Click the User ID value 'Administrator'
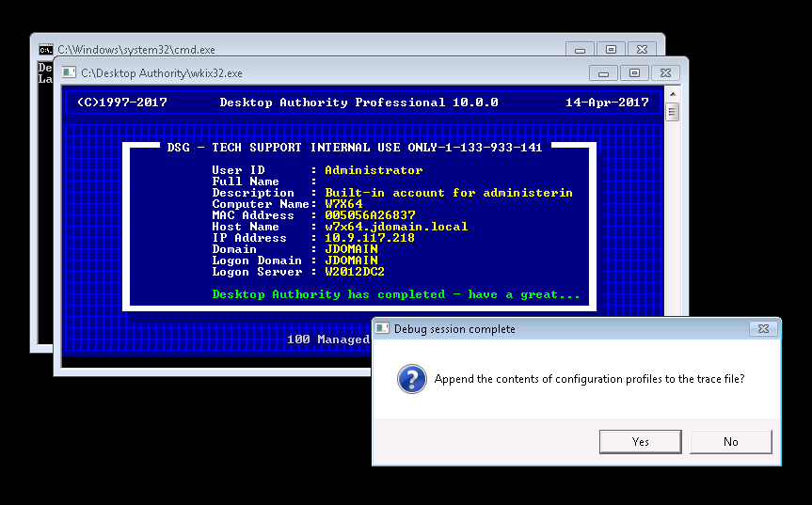812x505 pixels. [x=374, y=170]
